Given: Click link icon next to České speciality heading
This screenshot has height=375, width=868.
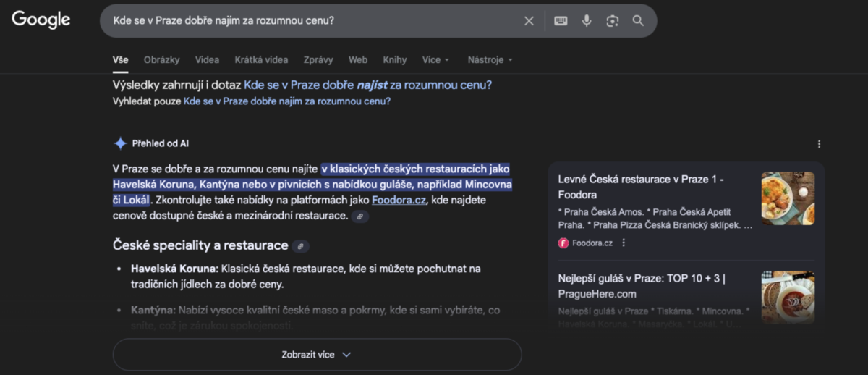Looking at the screenshot, I should coord(301,246).
